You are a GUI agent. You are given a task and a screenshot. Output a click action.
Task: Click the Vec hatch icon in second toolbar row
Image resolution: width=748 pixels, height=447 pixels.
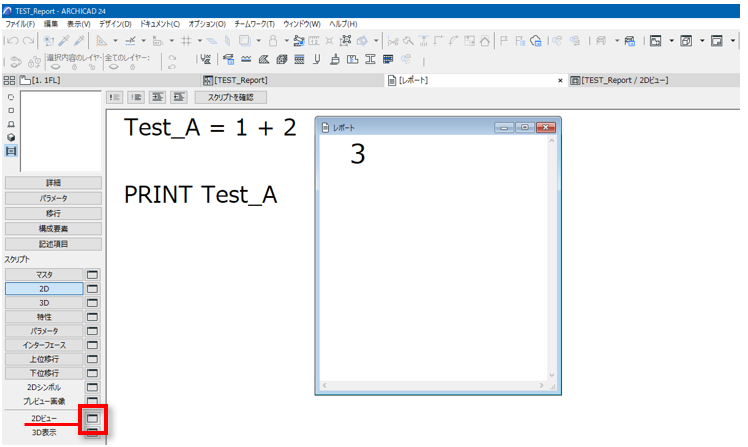(206, 59)
